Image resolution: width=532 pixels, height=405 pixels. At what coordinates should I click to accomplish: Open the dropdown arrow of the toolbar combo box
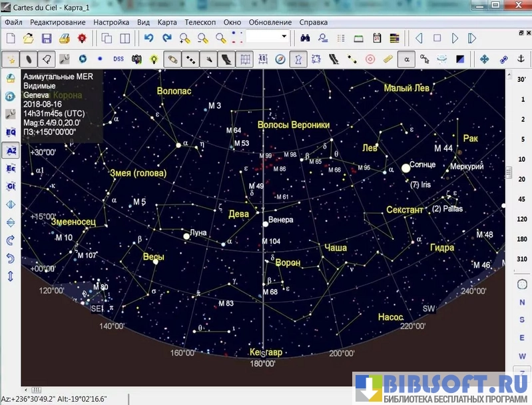click(285, 37)
